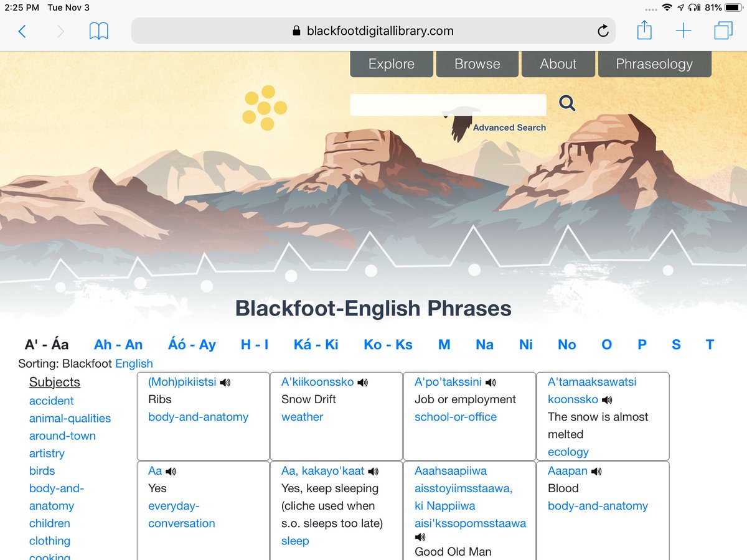Play pronunciation of A'kiikoonssko

pos(362,382)
